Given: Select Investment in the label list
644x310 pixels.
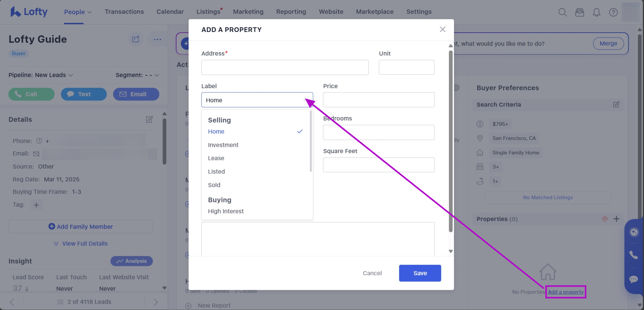Looking at the screenshot, I should [x=223, y=145].
